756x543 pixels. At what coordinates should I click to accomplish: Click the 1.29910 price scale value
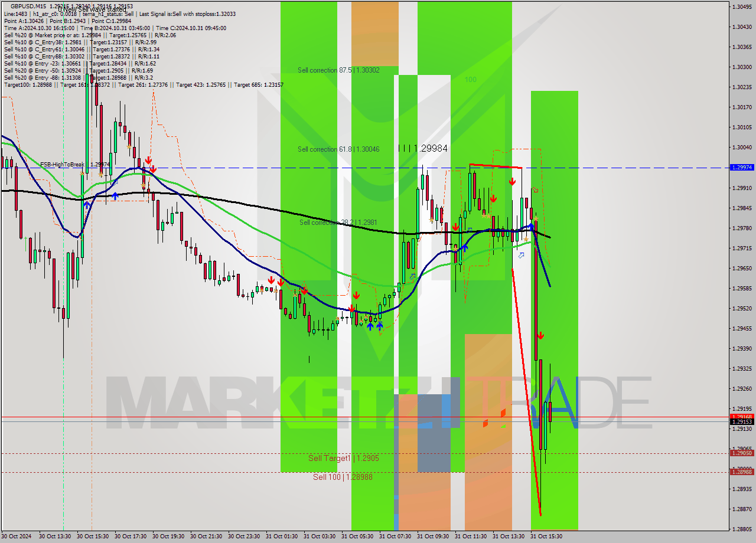tap(742, 188)
